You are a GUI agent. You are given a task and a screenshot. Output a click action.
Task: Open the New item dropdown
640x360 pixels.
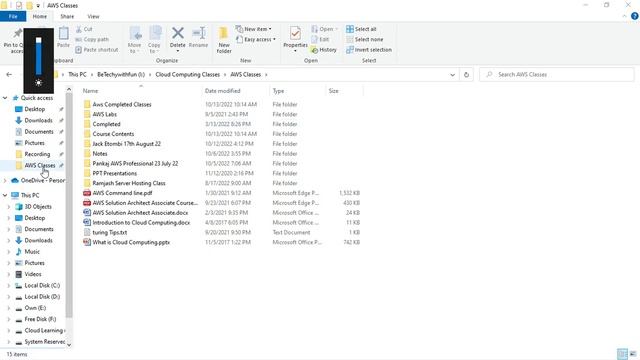pos(253,29)
